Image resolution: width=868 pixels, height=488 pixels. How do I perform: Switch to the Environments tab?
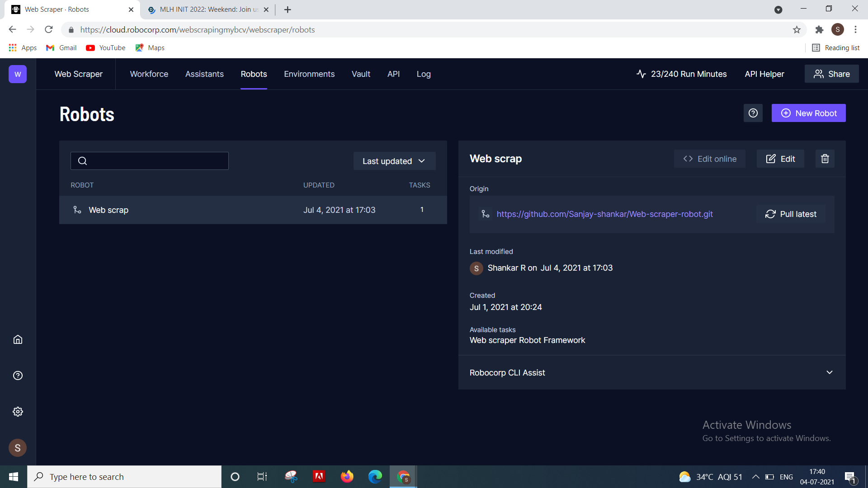point(309,74)
